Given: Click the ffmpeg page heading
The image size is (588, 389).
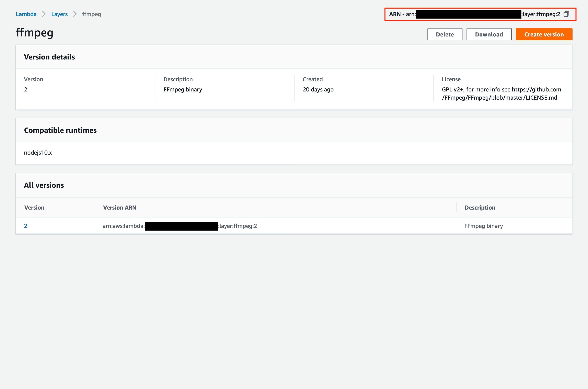Looking at the screenshot, I should 34,33.
